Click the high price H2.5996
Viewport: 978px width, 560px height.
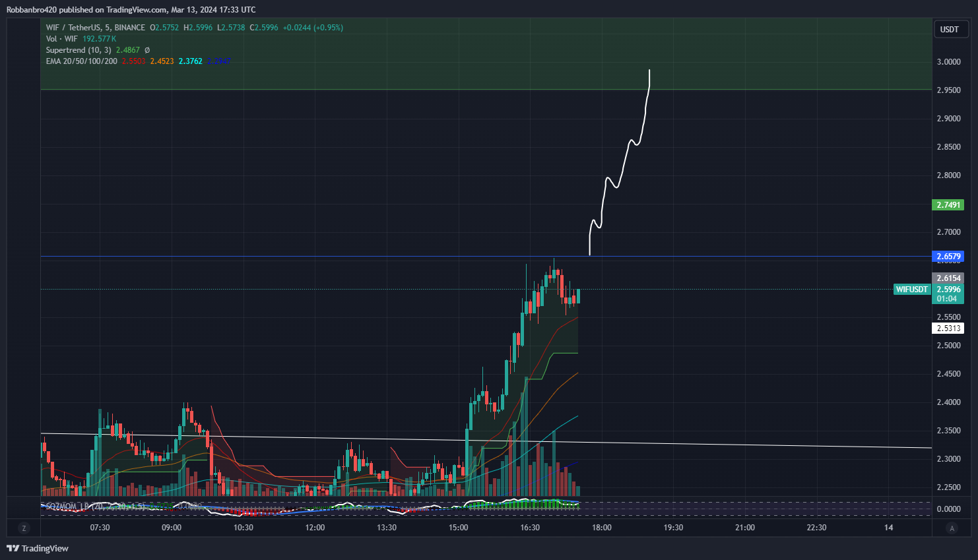198,28
